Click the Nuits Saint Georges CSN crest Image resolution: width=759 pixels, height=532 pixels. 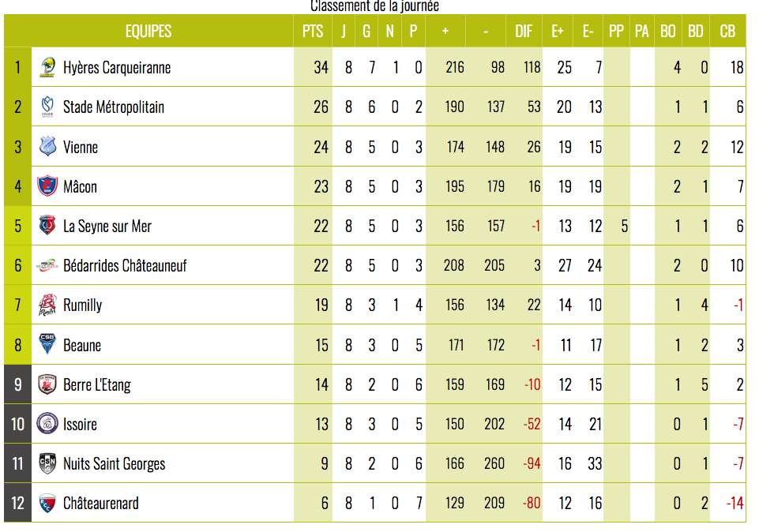47,463
